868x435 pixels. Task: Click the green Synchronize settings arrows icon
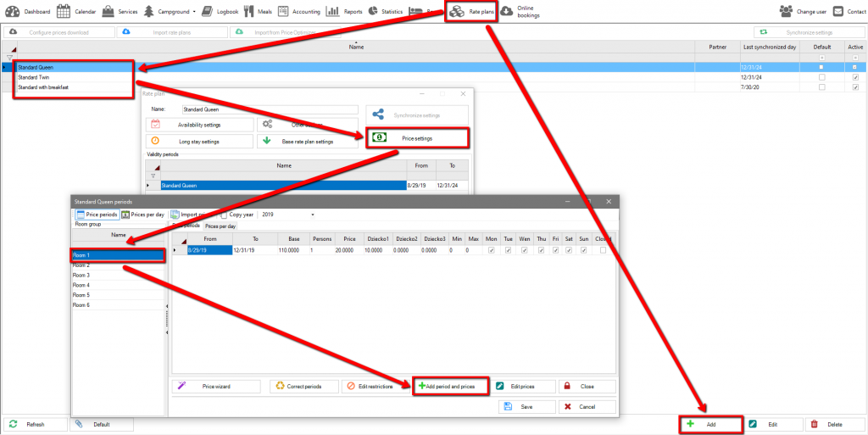764,32
